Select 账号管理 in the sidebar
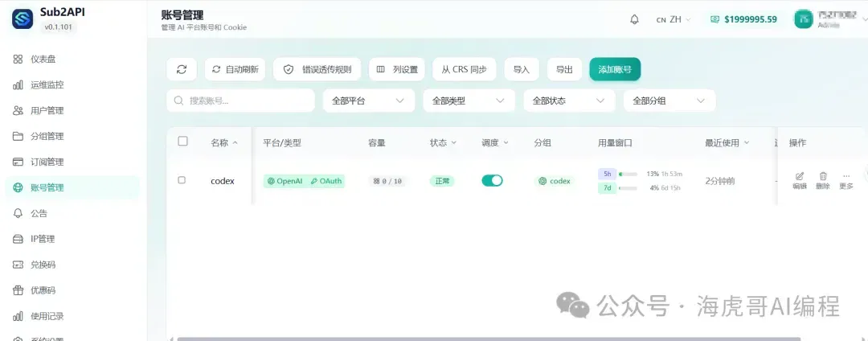868x341 pixels. pos(72,187)
